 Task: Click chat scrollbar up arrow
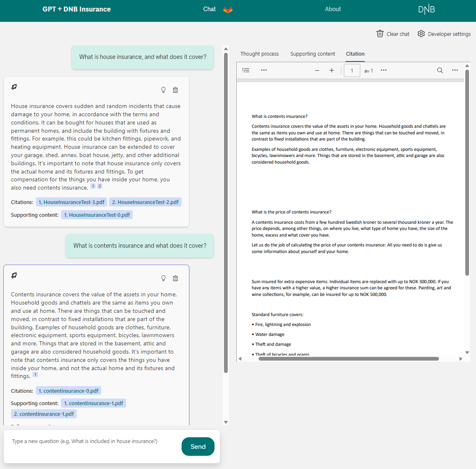click(x=226, y=49)
